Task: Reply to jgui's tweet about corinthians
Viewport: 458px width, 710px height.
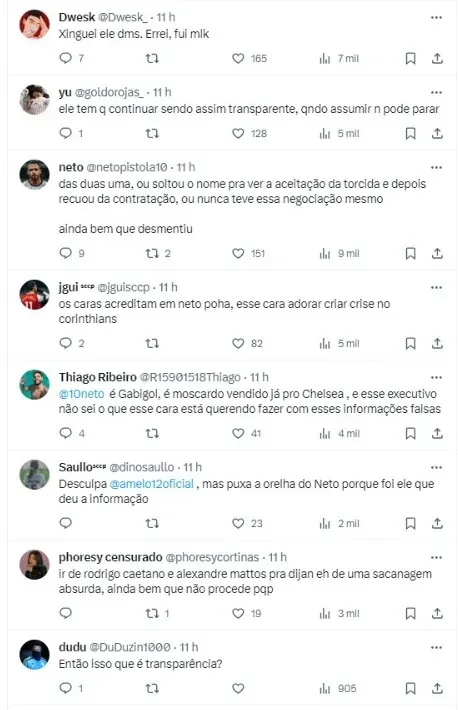Action: click(66, 343)
